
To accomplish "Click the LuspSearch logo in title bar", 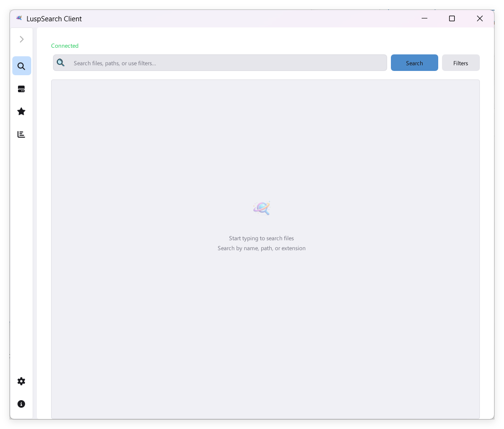I will 19,18.
